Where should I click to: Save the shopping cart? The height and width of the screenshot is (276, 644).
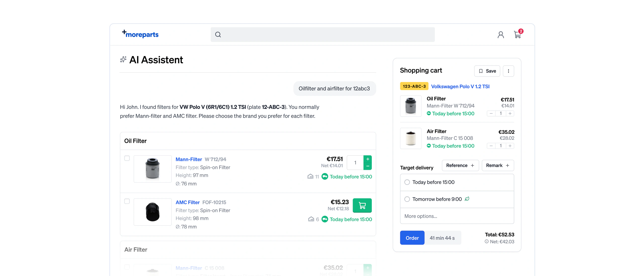(x=487, y=71)
